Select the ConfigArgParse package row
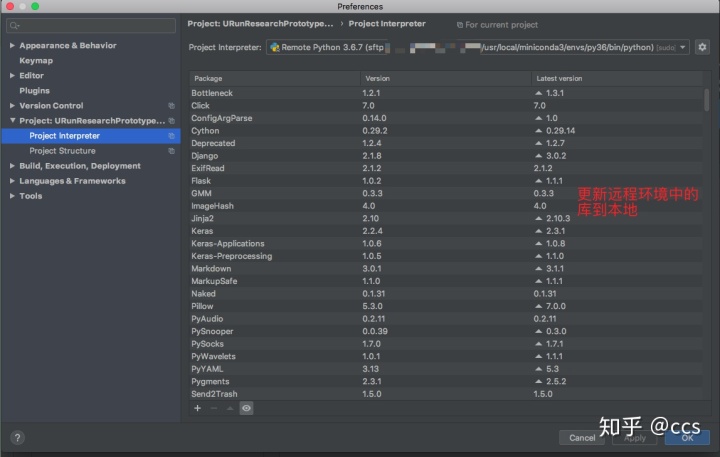 pyautogui.click(x=446, y=118)
